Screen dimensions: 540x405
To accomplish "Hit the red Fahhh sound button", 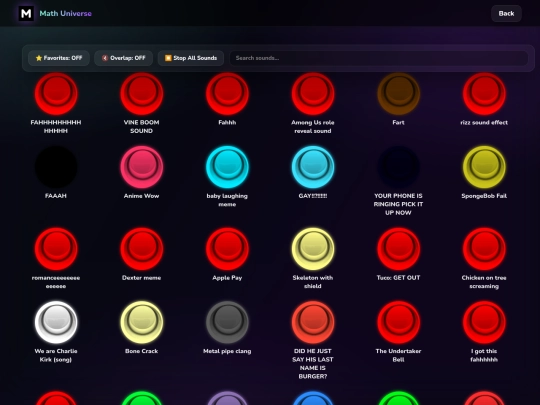I will click(227, 94).
